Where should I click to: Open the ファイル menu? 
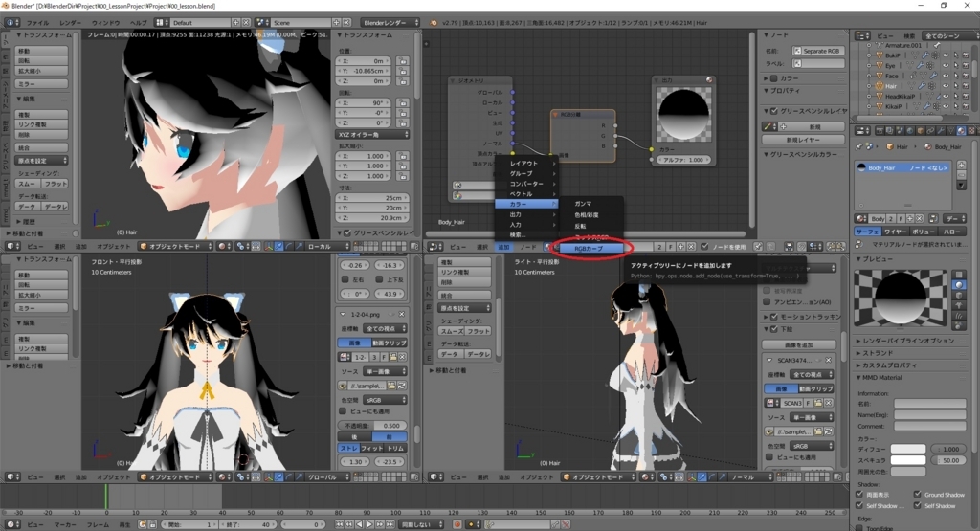(37, 23)
